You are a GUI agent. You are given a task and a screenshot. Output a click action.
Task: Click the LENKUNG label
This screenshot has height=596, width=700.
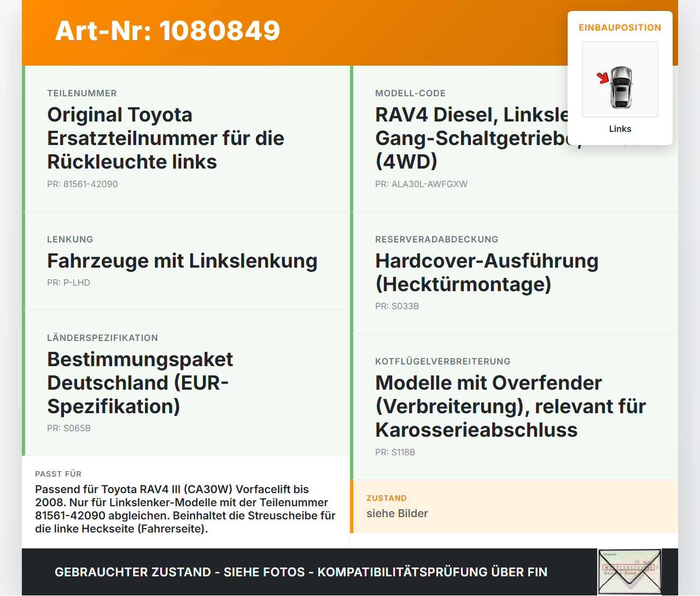coord(70,239)
